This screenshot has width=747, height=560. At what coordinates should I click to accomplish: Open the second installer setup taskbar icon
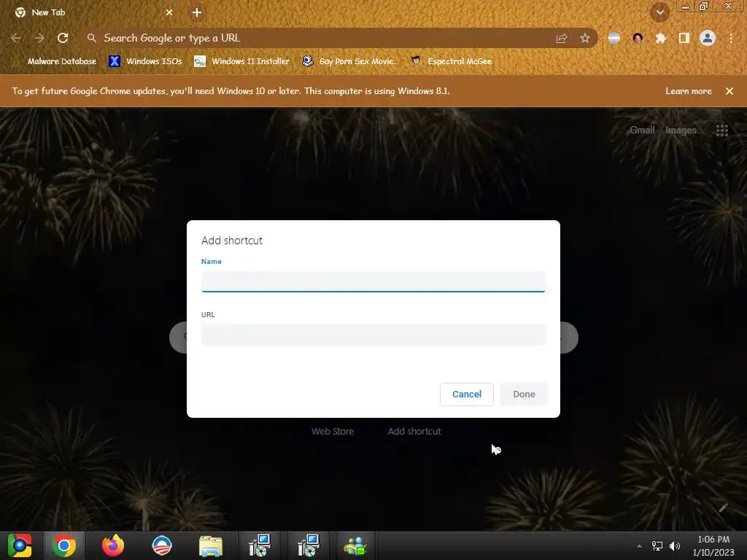tap(309, 545)
